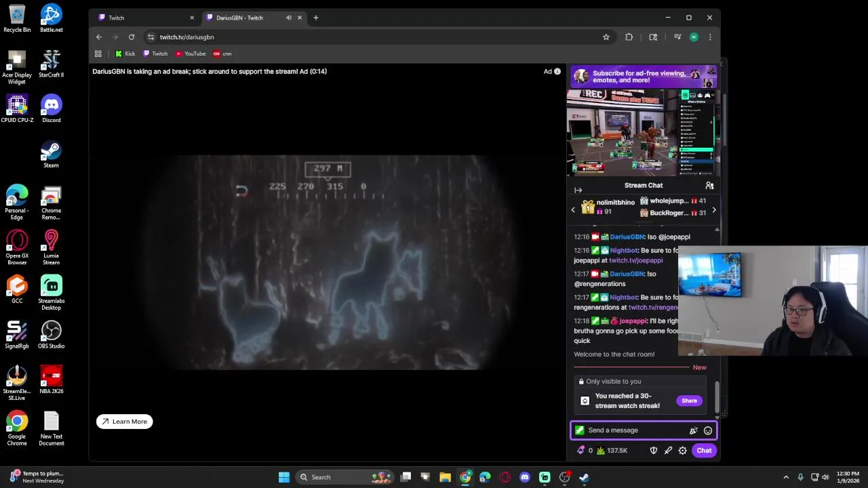Show next gift leaderboard entries
Screen dimensions: 868x488
(x=713, y=210)
